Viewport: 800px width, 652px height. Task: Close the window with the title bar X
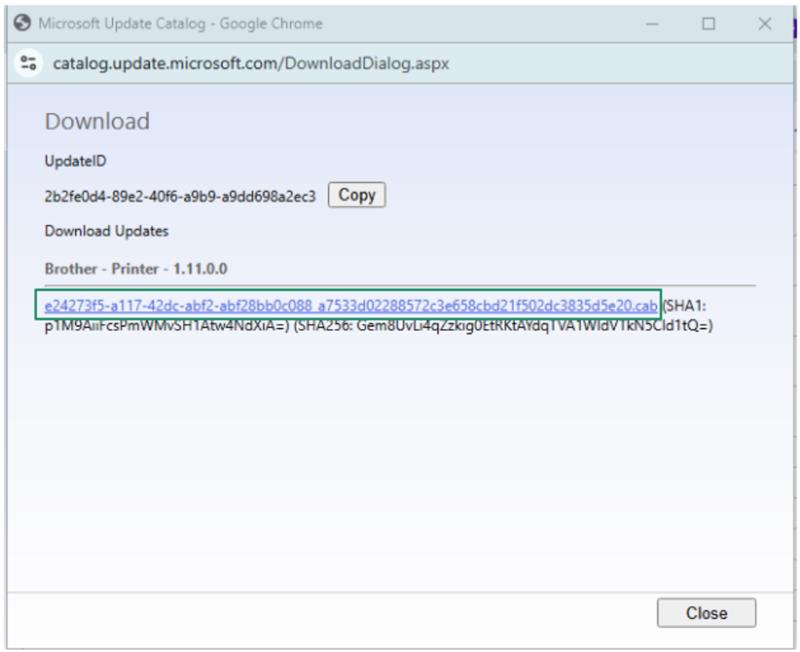pyautogui.click(x=765, y=24)
